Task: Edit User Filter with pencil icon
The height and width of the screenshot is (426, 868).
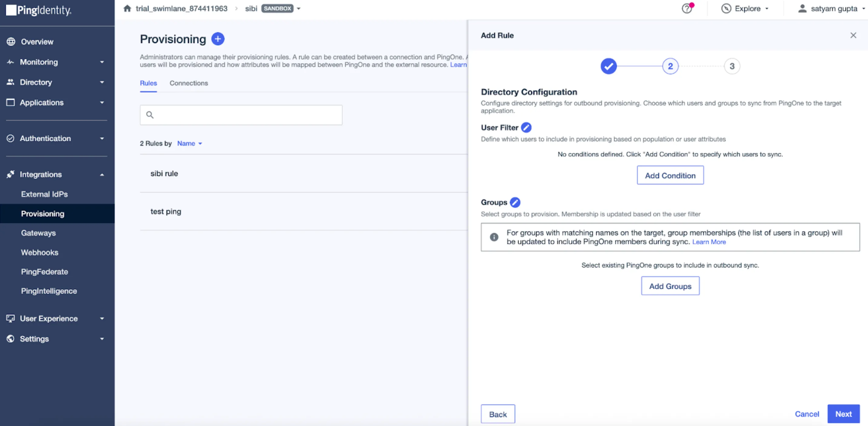Action: 526,128
